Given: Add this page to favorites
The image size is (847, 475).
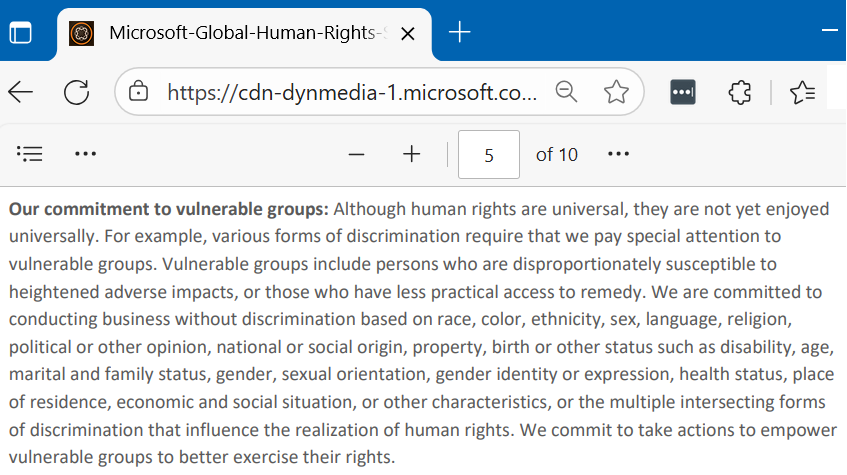Looking at the screenshot, I should point(616,91).
